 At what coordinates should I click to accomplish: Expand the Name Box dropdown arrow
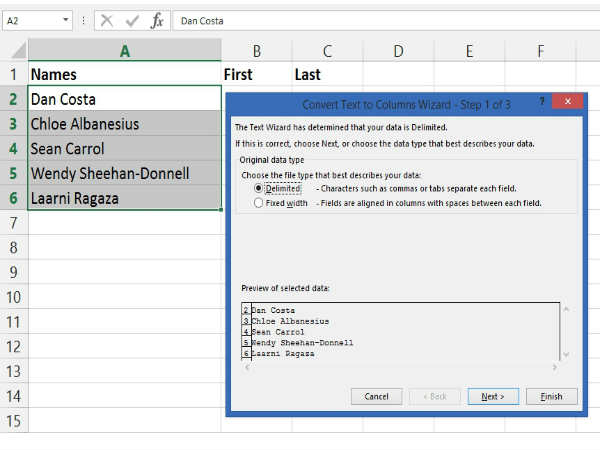pyautogui.click(x=66, y=20)
